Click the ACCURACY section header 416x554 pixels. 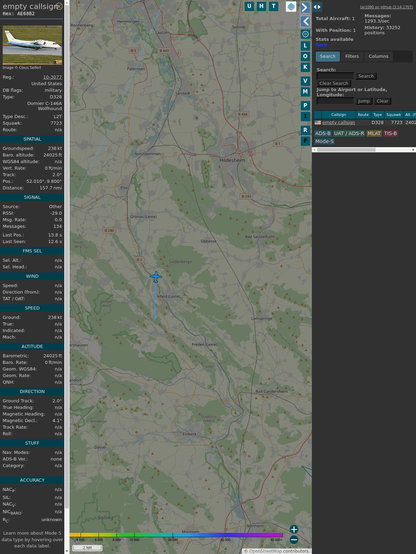[32, 480]
